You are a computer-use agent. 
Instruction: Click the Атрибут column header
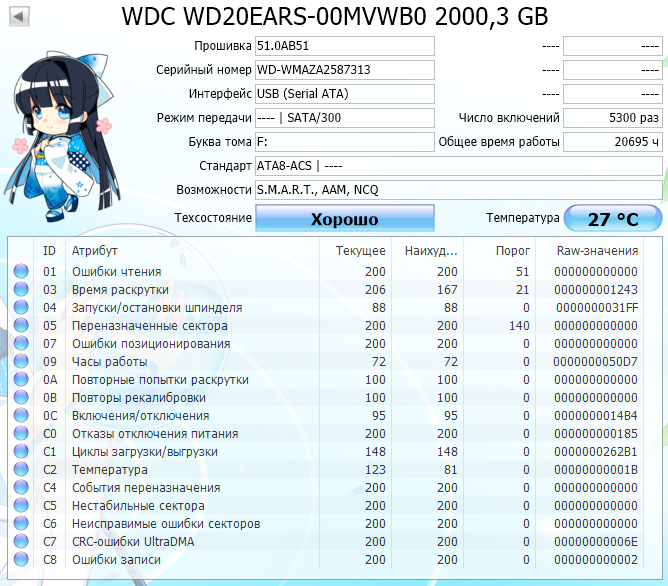pyautogui.click(x=94, y=251)
